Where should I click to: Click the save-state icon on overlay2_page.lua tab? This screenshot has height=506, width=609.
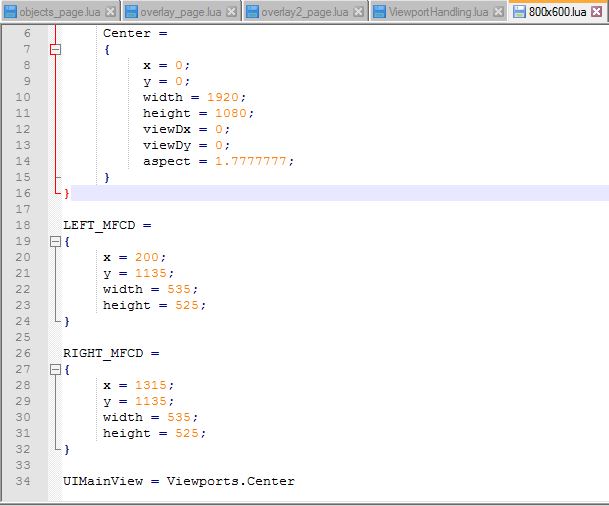[252, 12]
